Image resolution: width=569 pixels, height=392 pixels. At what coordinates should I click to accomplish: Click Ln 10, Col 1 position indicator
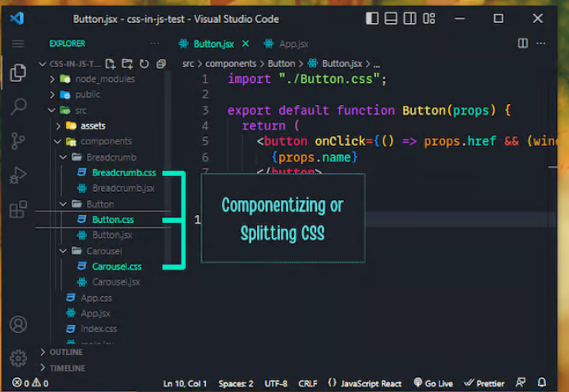(x=185, y=383)
